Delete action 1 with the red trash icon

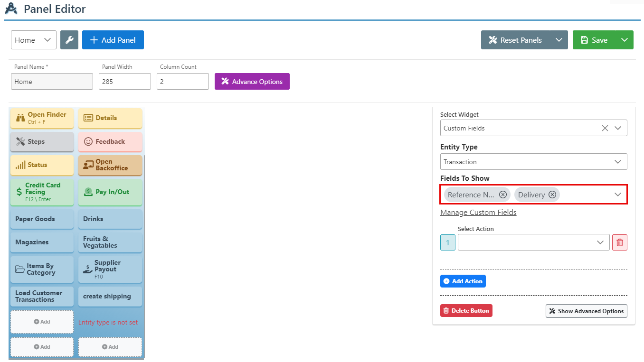tap(619, 242)
